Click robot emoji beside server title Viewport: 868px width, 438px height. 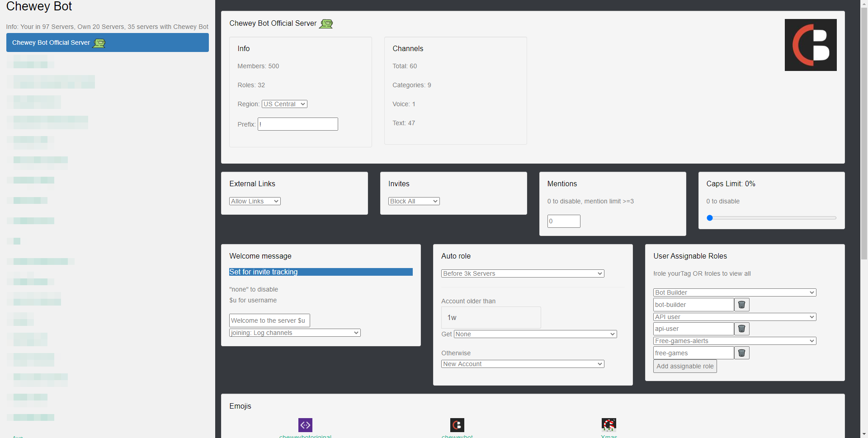pos(326,24)
